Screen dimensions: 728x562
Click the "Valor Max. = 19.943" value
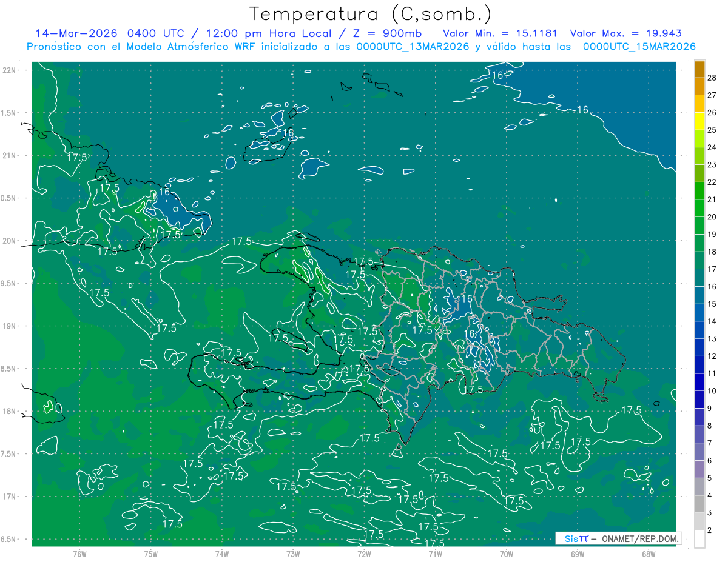tap(626, 33)
